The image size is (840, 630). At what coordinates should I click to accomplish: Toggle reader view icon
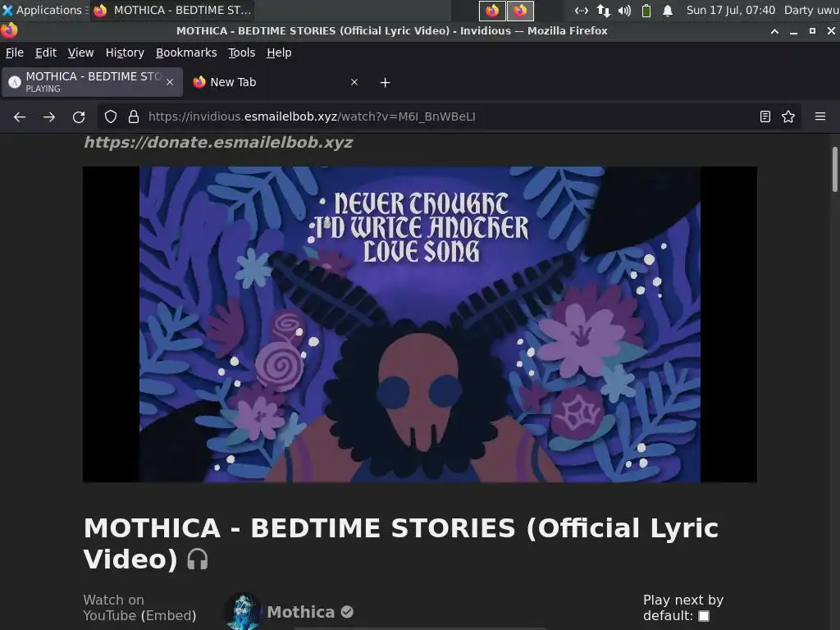click(x=765, y=116)
